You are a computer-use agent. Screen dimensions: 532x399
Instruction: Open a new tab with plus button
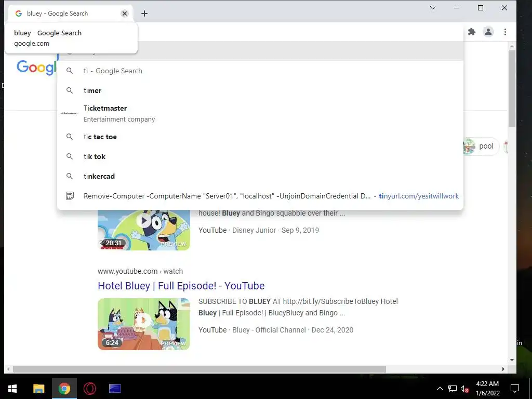pos(144,14)
